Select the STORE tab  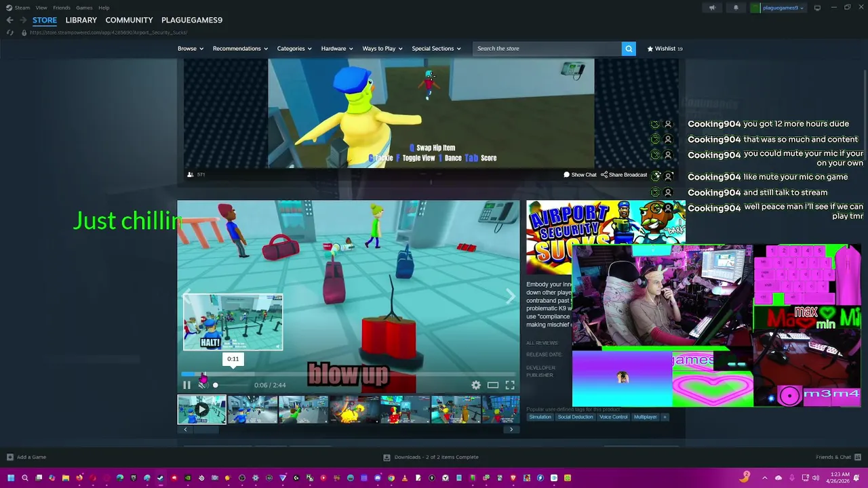[x=45, y=20]
